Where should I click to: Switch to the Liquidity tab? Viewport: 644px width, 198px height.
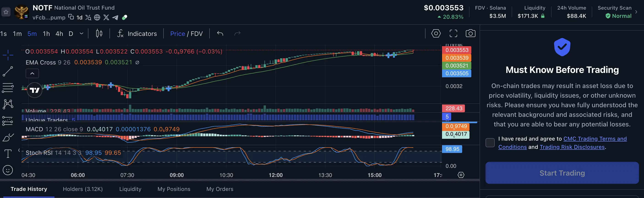(130, 189)
